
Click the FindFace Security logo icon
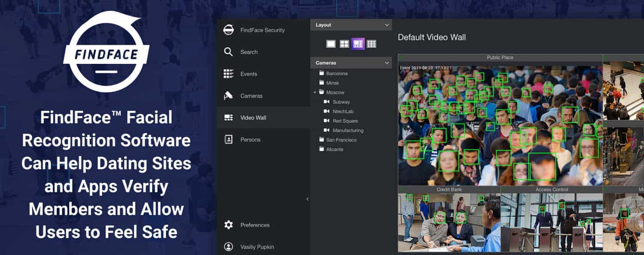click(x=228, y=30)
